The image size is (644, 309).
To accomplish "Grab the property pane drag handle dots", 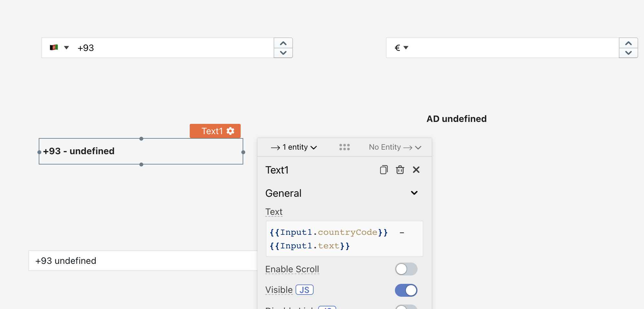I will coord(345,147).
